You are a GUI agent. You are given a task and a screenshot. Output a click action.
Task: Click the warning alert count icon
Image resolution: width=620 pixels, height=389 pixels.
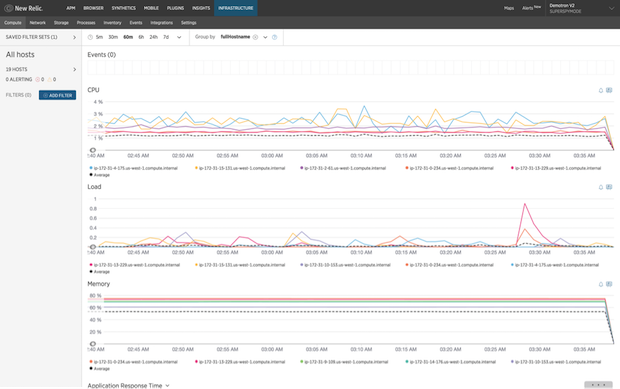tap(49, 79)
